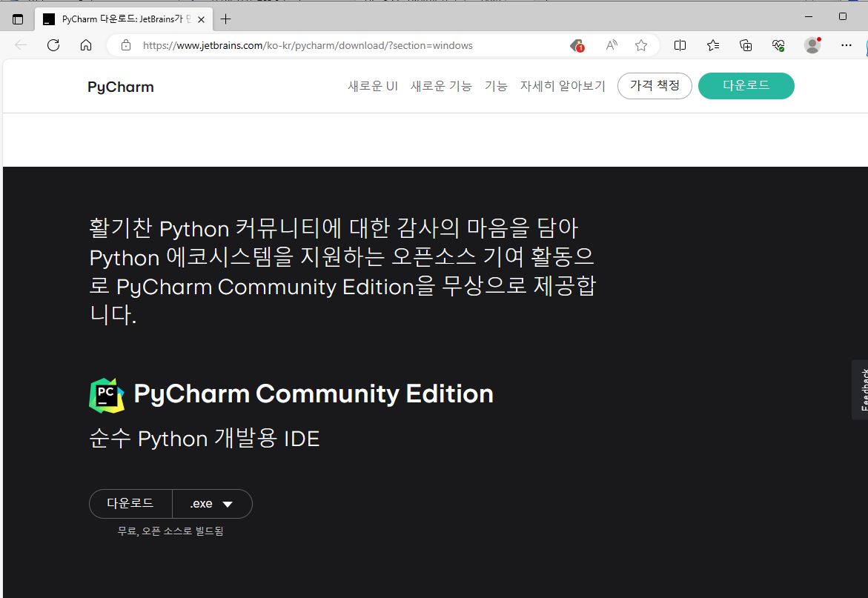Open Browser essentials heart icon

[778, 45]
